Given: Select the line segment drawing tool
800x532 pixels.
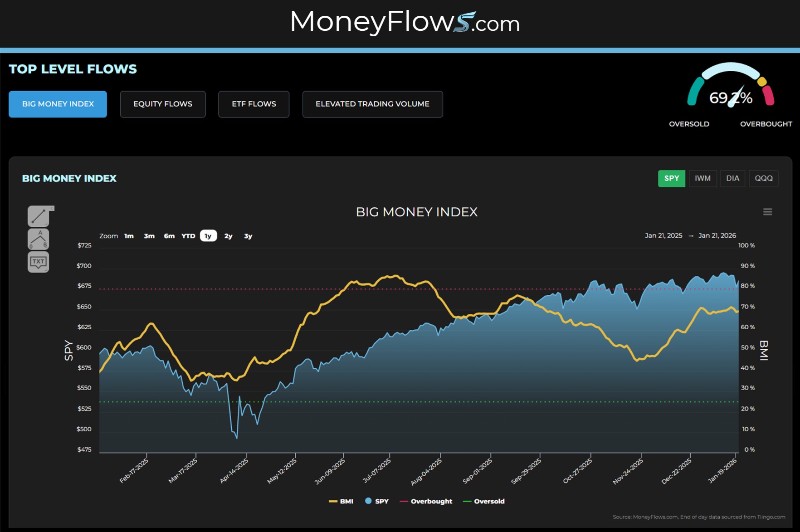Looking at the screenshot, I should coord(38,216).
